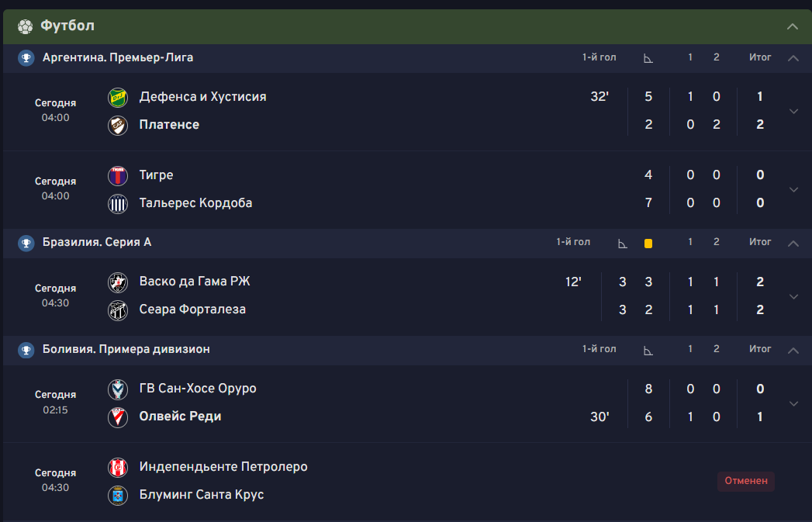Click the trophy icon for Аргентина Премьер-Лига
812x522 pixels.
(x=26, y=57)
